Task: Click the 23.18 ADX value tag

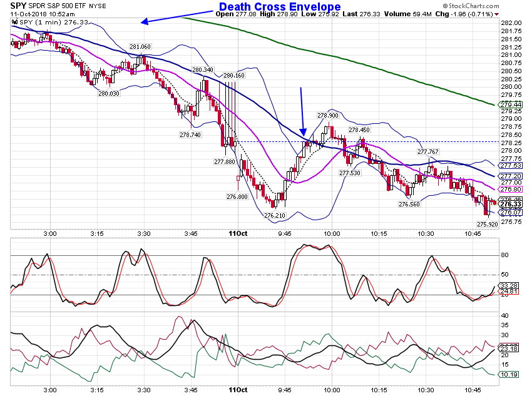Action: click(x=508, y=348)
